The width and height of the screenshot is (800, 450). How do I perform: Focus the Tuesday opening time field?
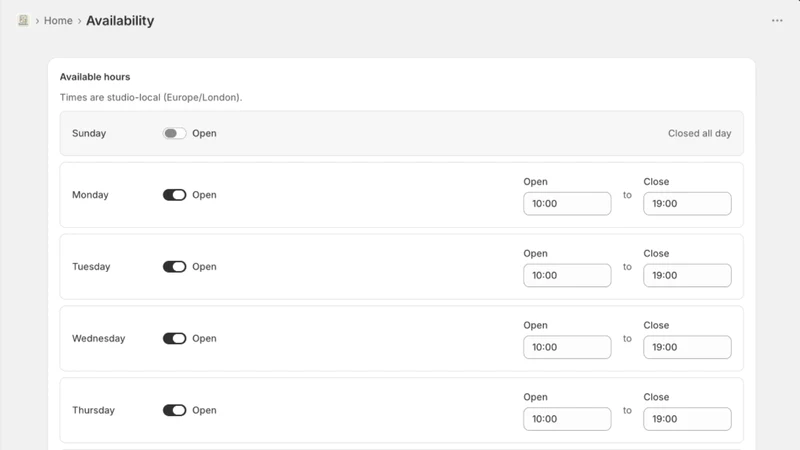[x=567, y=276]
